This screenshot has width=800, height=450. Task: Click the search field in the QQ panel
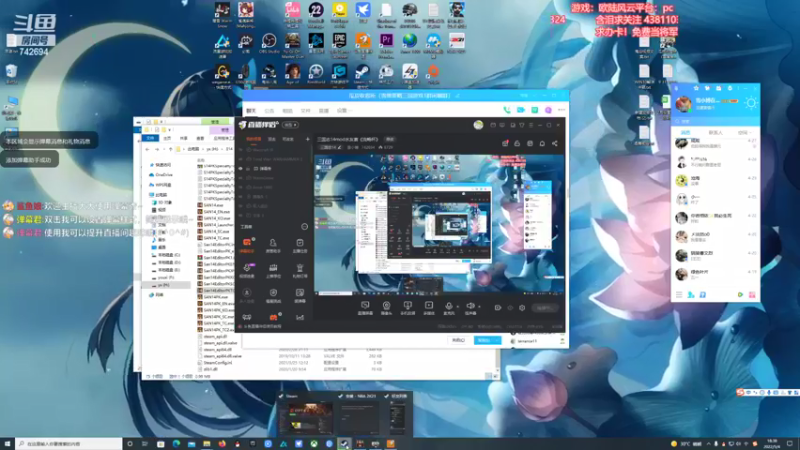pyautogui.click(x=715, y=121)
